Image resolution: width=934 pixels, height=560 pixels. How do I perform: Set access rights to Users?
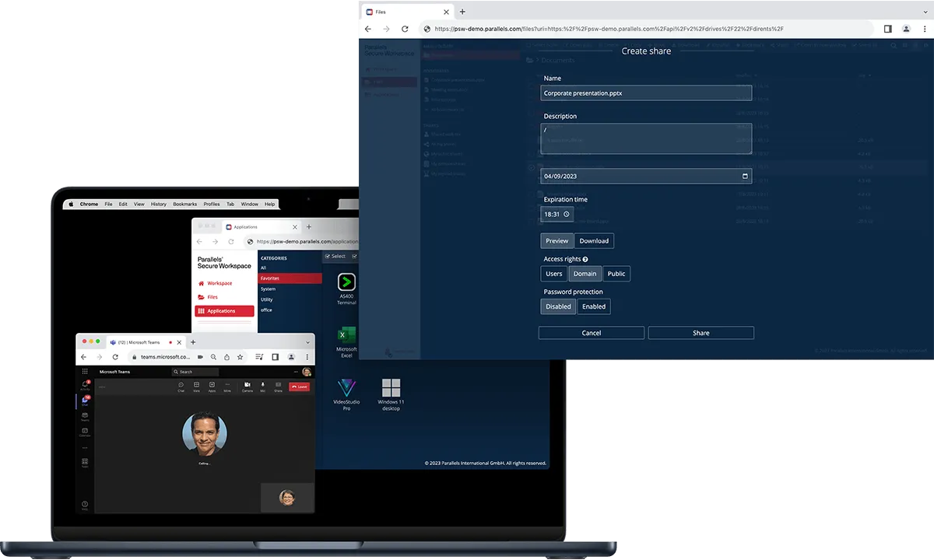click(554, 274)
